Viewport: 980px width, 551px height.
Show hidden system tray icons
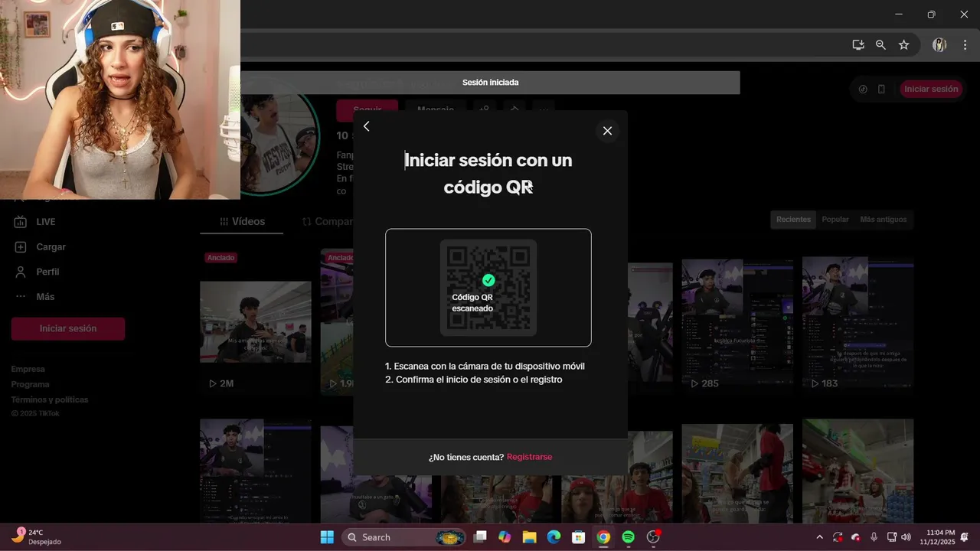click(819, 537)
